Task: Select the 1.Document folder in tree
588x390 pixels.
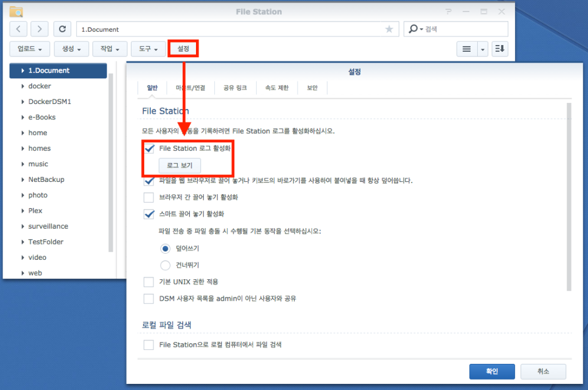Action: pyautogui.click(x=58, y=71)
